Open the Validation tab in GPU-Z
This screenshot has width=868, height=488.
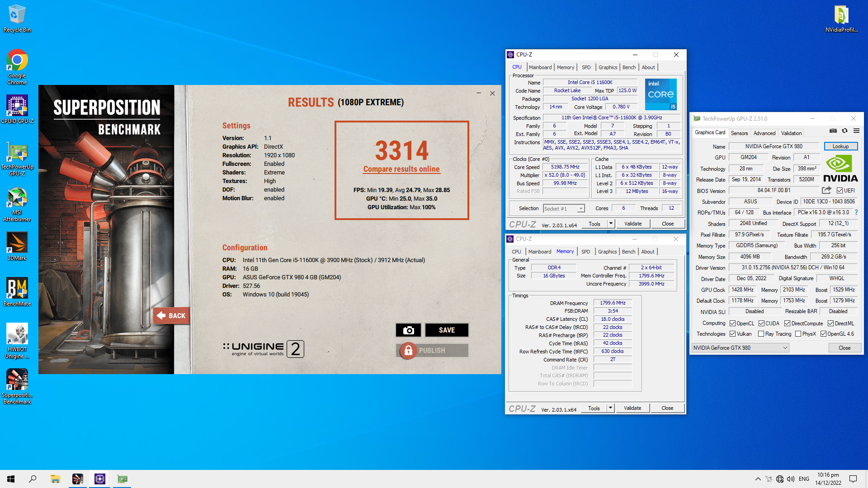[x=791, y=133]
